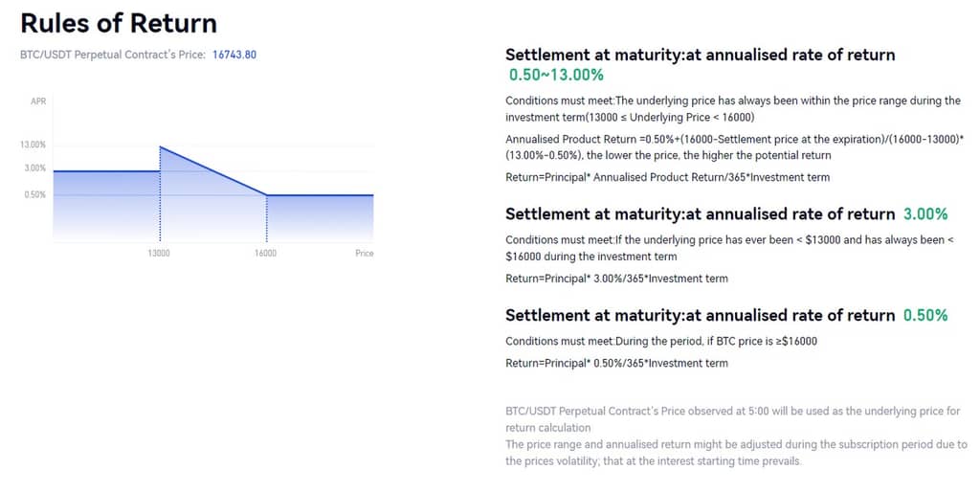980x492 pixels.
Task: Click the Price label at chart's right end
Action: pos(364,254)
